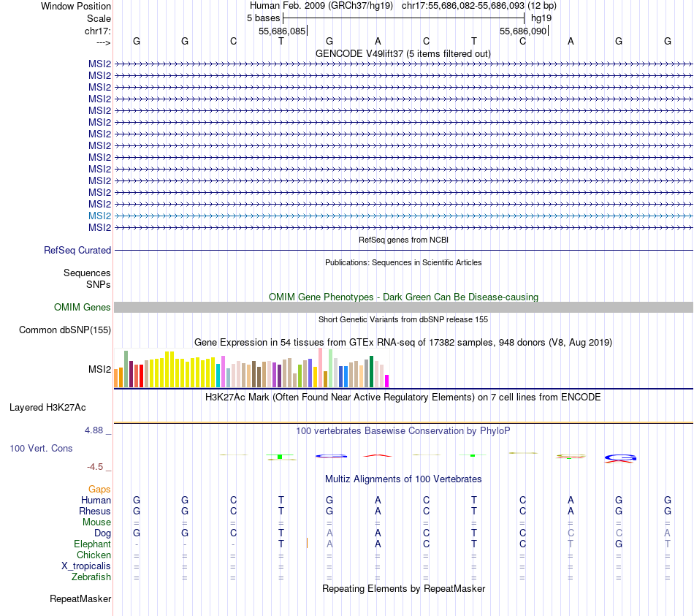Click the -4.5 PhyloP lower limit value
Screen dimensions: 694x616
95,467
